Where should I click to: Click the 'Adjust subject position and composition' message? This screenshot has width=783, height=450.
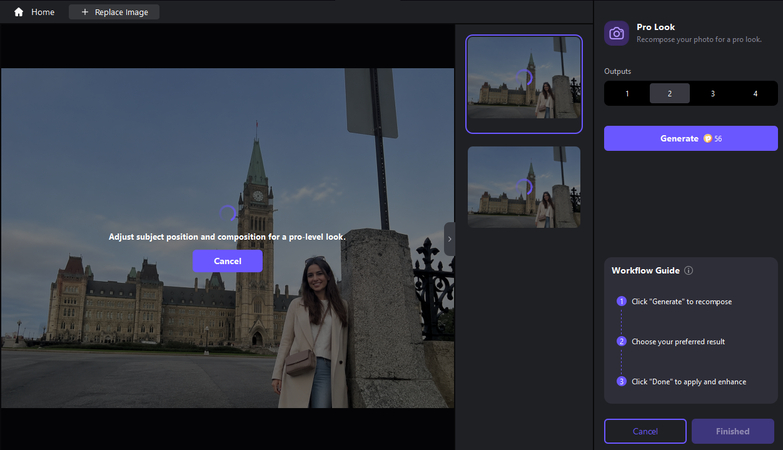(x=227, y=237)
